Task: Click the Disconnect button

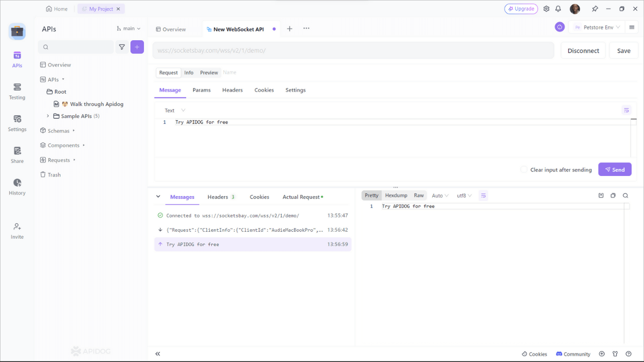Action: click(583, 50)
